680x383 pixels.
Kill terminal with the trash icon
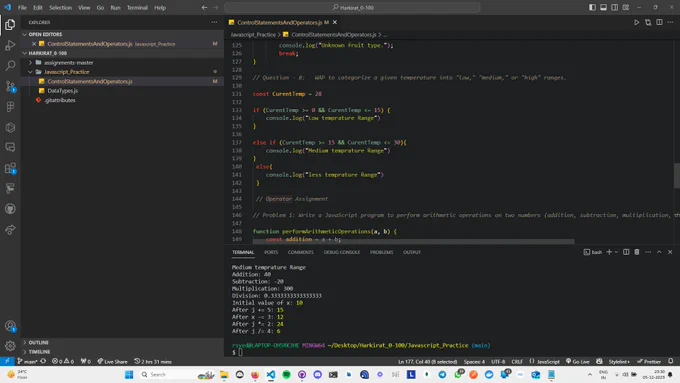[x=637, y=252]
